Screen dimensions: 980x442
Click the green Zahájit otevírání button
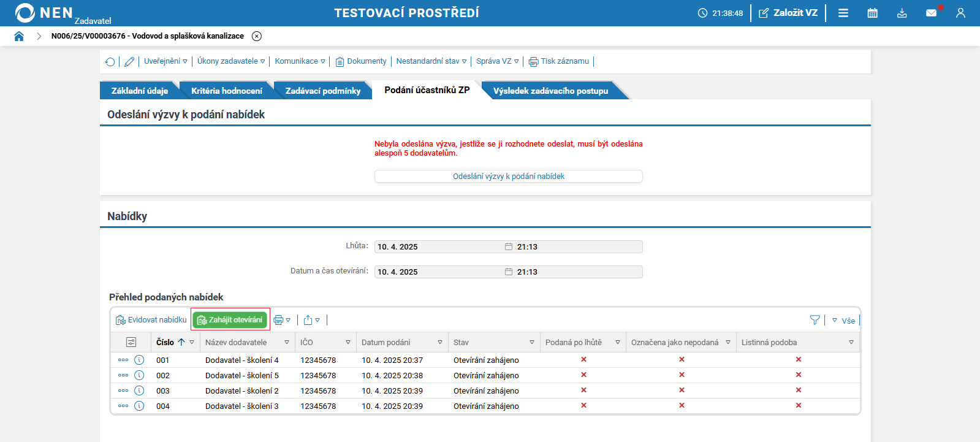click(x=230, y=320)
